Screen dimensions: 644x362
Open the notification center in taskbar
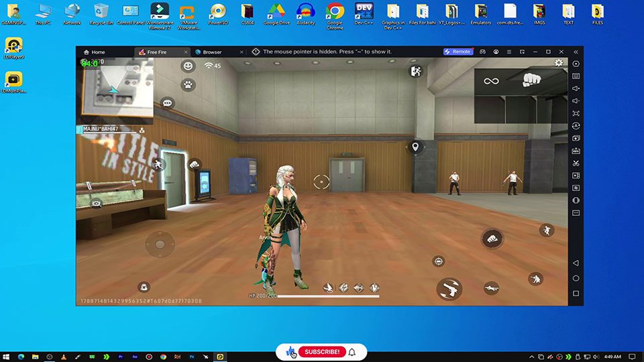tap(632, 357)
